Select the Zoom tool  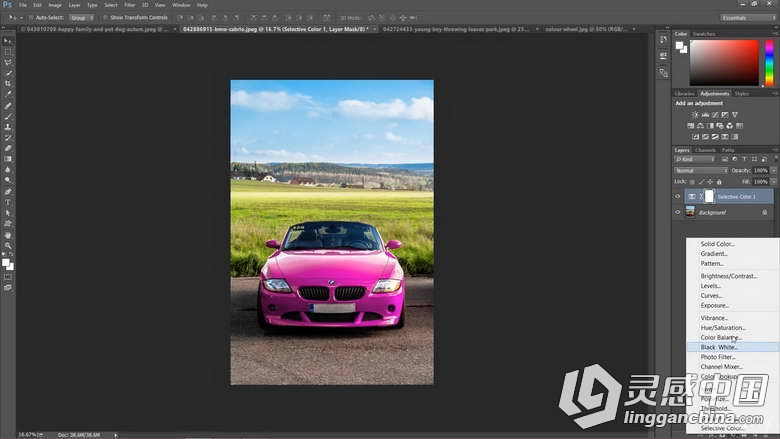coord(7,245)
